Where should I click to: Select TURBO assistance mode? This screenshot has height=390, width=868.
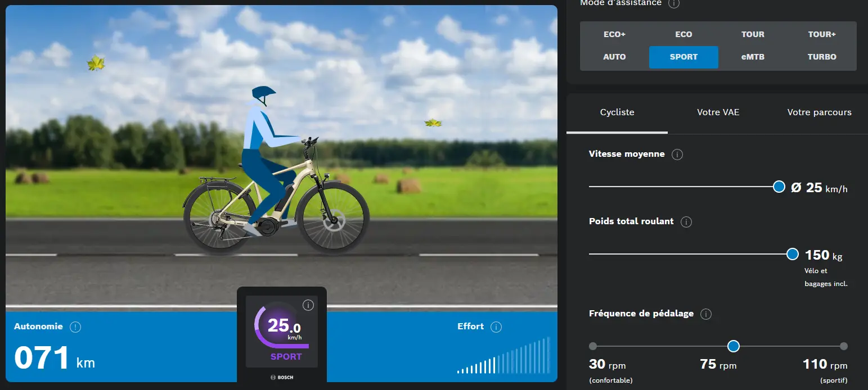tap(822, 57)
